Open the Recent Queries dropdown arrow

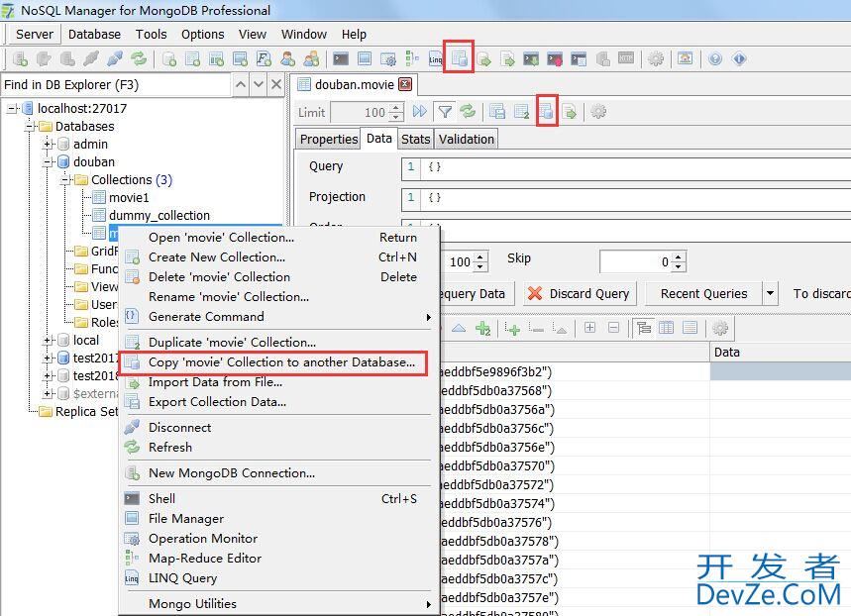pyautogui.click(x=770, y=293)
